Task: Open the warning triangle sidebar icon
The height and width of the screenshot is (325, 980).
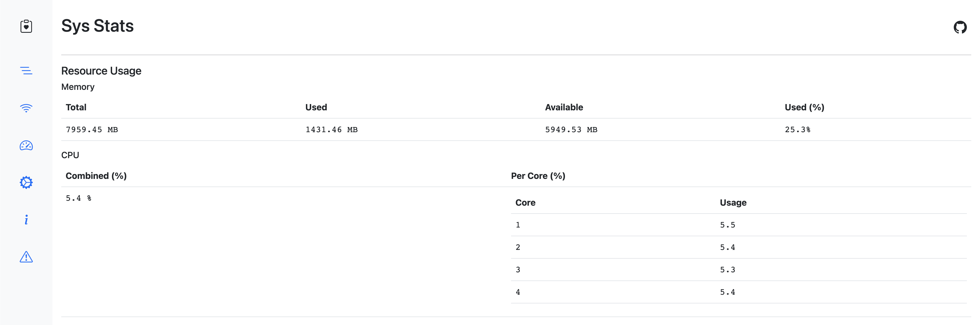Action: [x=26, y=257]
